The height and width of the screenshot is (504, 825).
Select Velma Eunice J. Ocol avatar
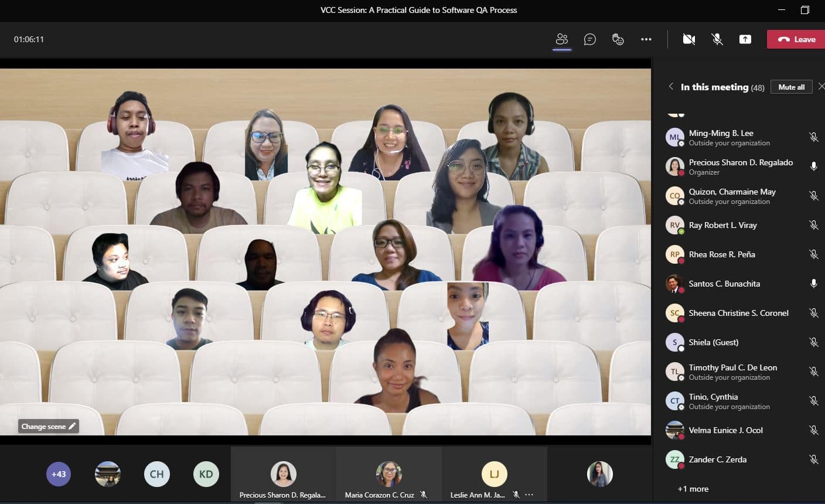click(x=675, y=430)
